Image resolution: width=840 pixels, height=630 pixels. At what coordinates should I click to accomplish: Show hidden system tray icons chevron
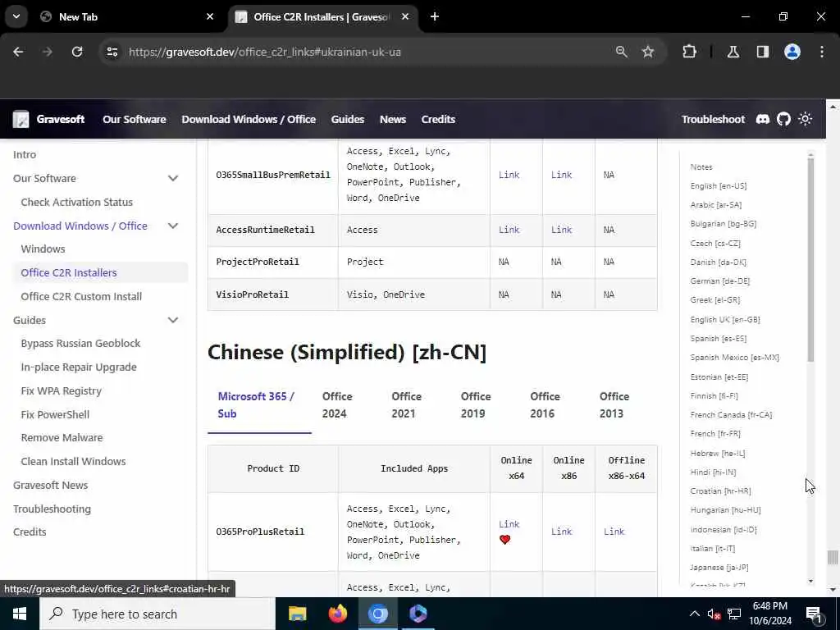(694, 614)
